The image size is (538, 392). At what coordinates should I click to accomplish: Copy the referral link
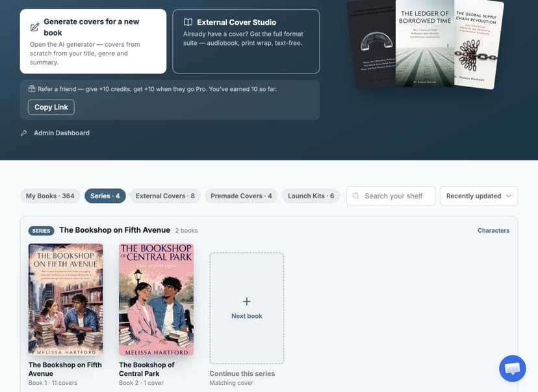(51, 107)
